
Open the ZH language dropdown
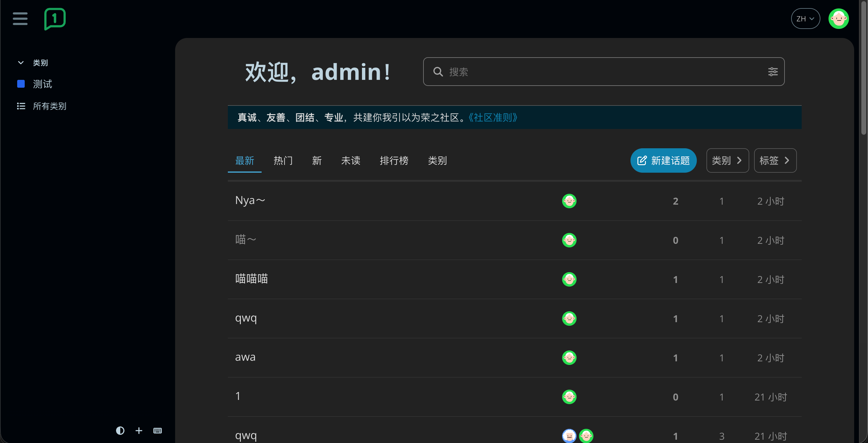[x=805, y=19]
